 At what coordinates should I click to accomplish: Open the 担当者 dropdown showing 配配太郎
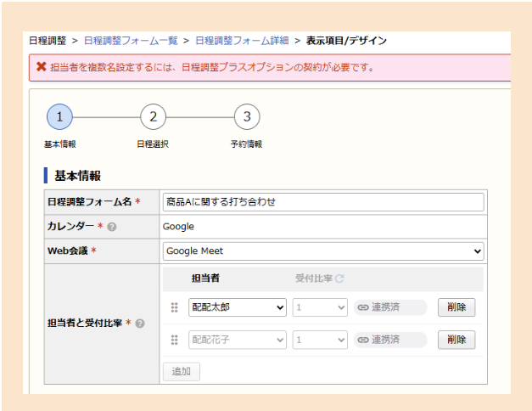click(237, 307)
